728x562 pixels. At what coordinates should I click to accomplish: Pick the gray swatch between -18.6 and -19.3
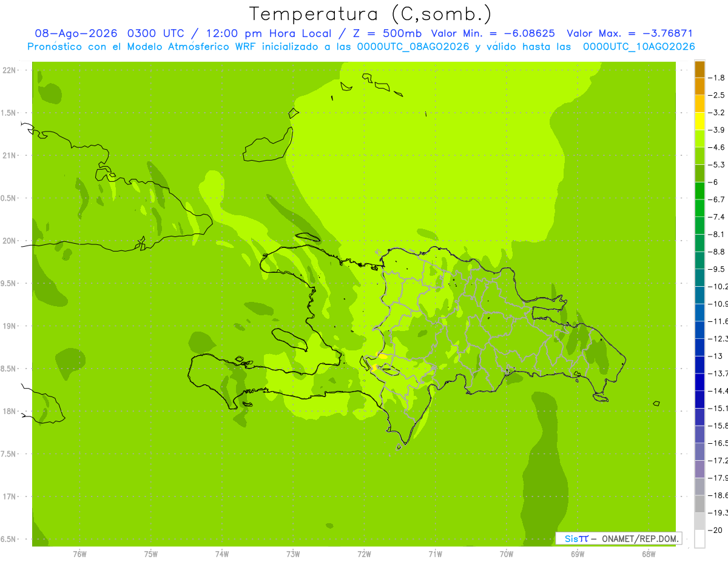tap(699, 504)
